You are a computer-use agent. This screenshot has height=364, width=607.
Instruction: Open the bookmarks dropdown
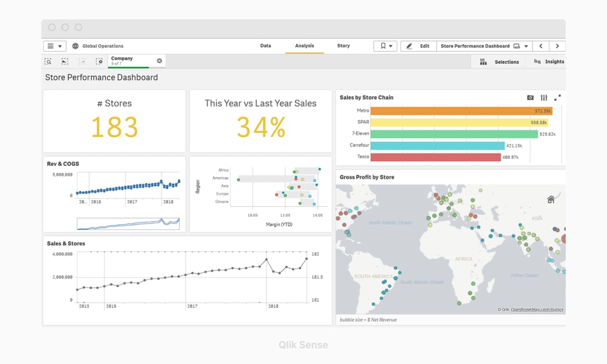click(385, 46)
